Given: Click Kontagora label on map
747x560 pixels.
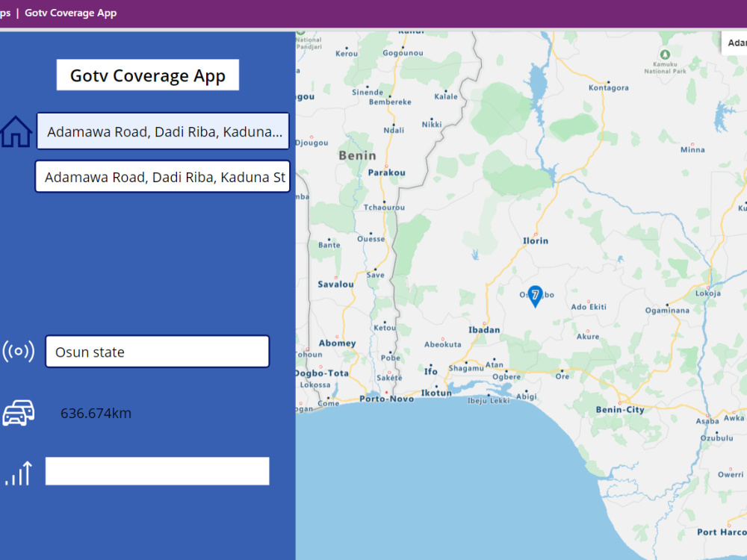Looking at the screenshot, I should click(x=608, y=87).
